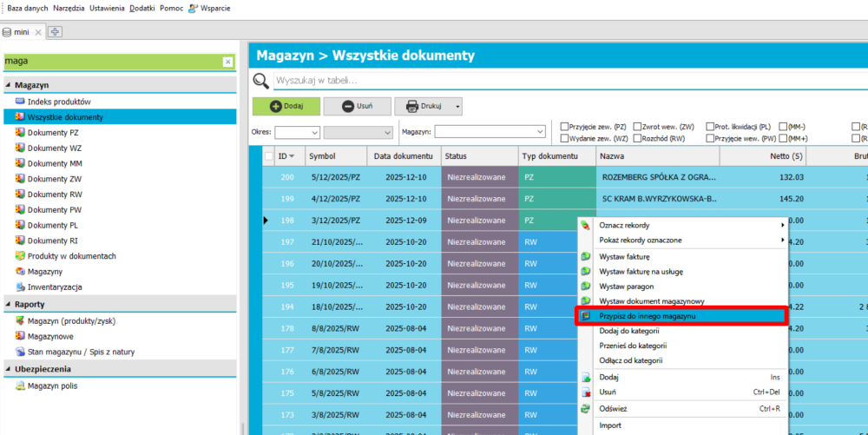Screen dimensions: 868x435
Task: Click the Magazyn polis icon
Action: 20,386
